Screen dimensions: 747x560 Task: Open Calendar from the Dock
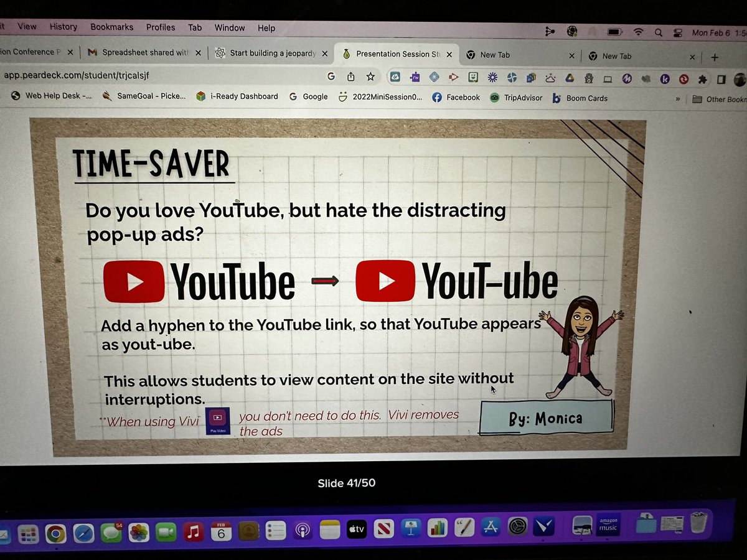pos(221,532)
